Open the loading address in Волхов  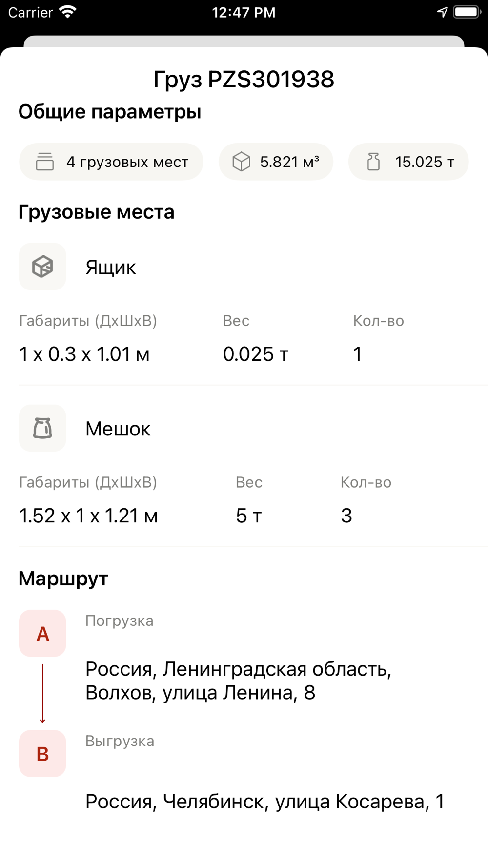(239, 681)
